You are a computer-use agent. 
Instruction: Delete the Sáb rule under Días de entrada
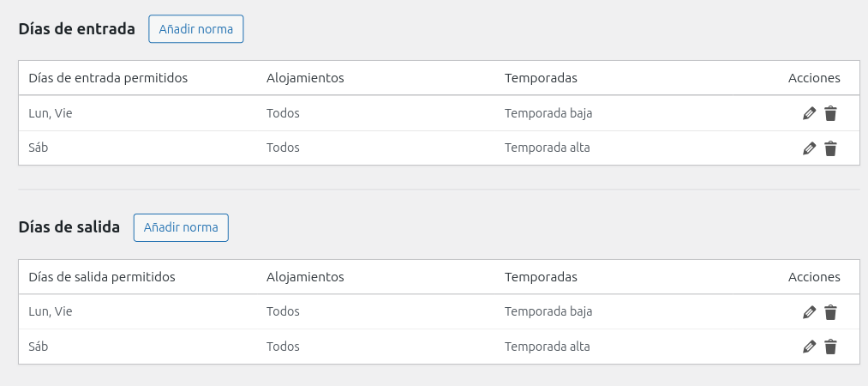pyautogui.click(x=830, y=148)
